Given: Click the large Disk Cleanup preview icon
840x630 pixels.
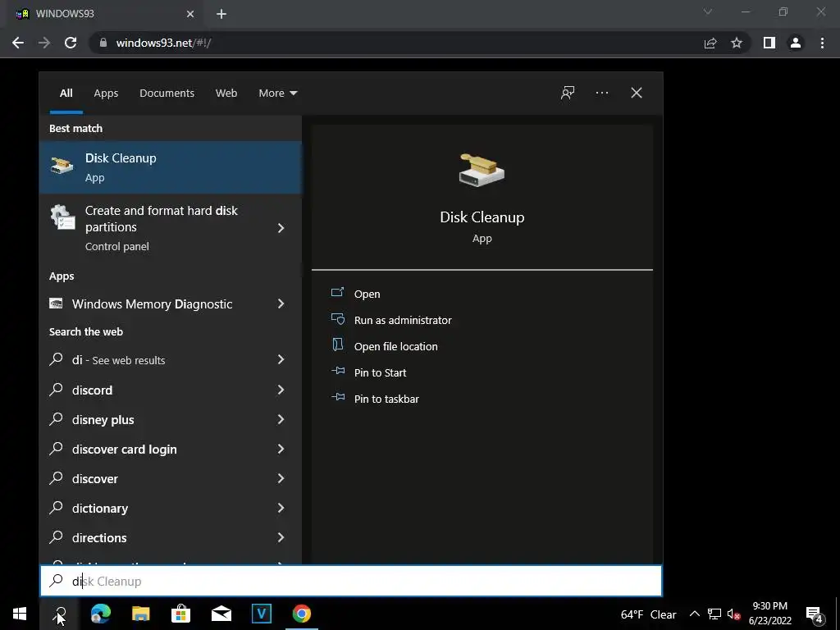Looking at the screenshot, I should [x=482, y=171].
